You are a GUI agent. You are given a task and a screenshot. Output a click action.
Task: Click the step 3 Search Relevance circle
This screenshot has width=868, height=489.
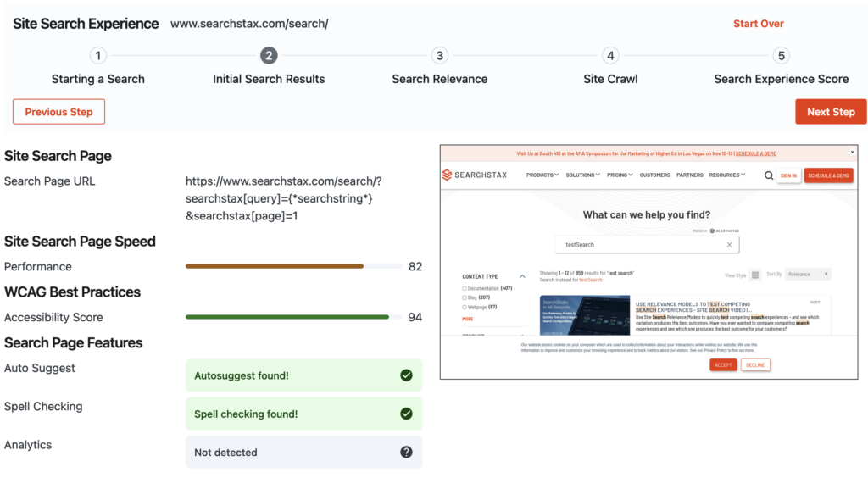[x=439, y=55]
